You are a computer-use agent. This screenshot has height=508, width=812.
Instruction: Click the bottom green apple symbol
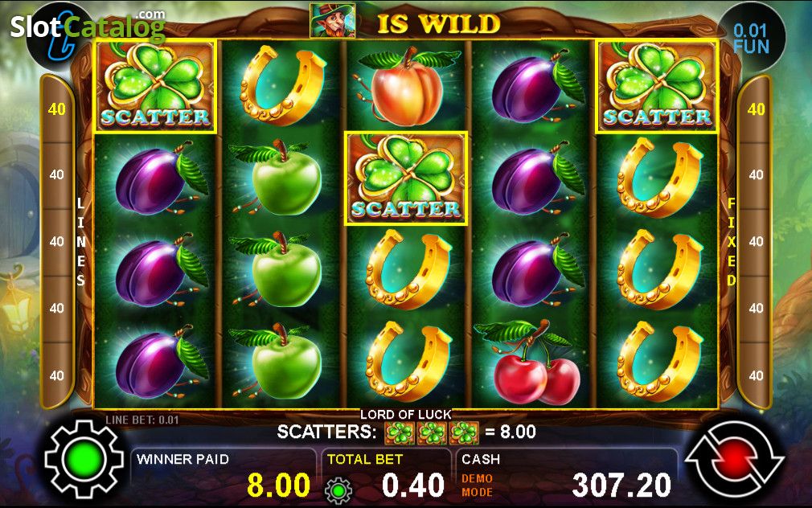[281, 363]
